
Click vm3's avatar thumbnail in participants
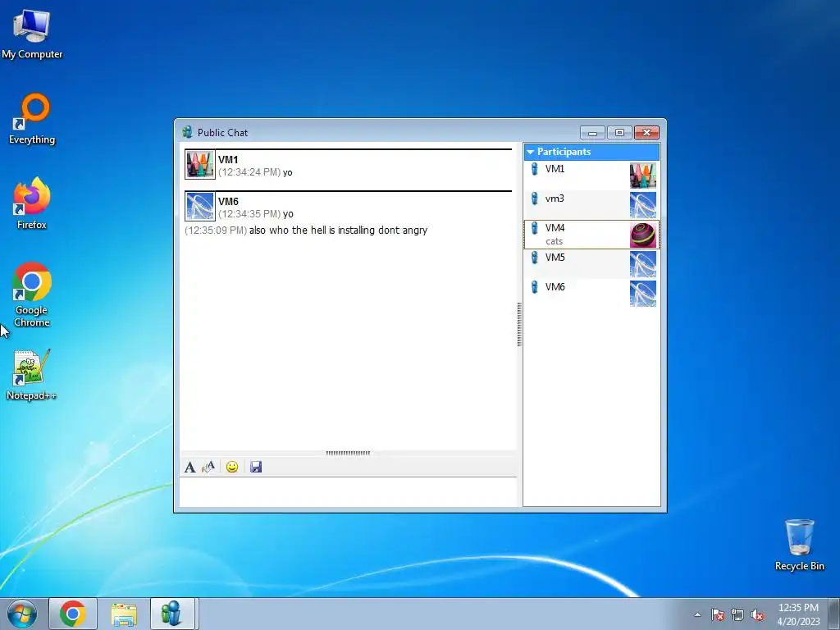click(643, 205)
